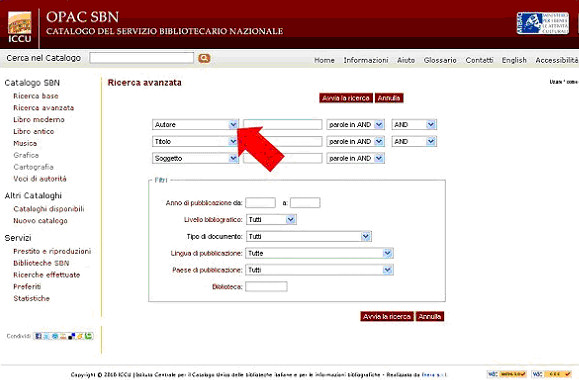Open 'parole in AND' dropdown in Titolo row
The width and height of the screenshot is (579, 380).
(x=355, y=141)
